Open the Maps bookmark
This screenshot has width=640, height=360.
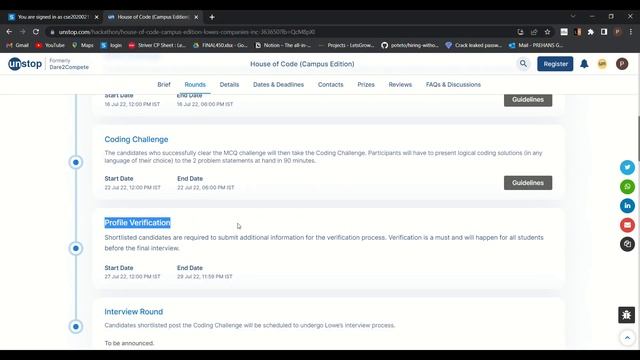82,45
